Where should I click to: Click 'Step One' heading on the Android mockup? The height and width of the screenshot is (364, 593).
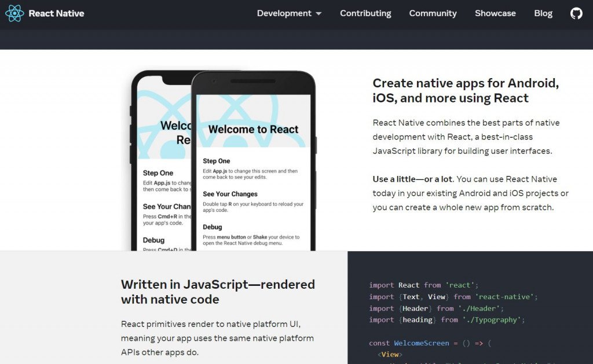tap(217, 161)
